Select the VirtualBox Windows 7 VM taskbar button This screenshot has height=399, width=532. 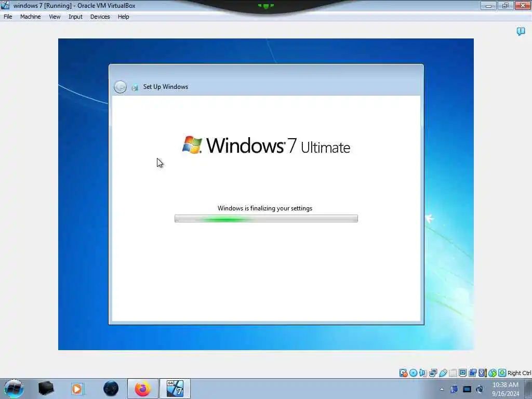[175, 389]
